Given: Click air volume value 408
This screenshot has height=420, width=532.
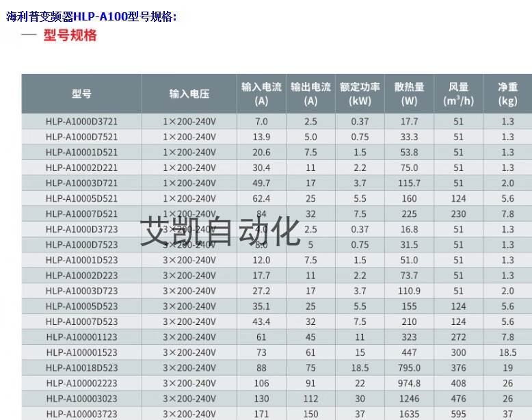Looking at the screenshot, I should (458, 383).
